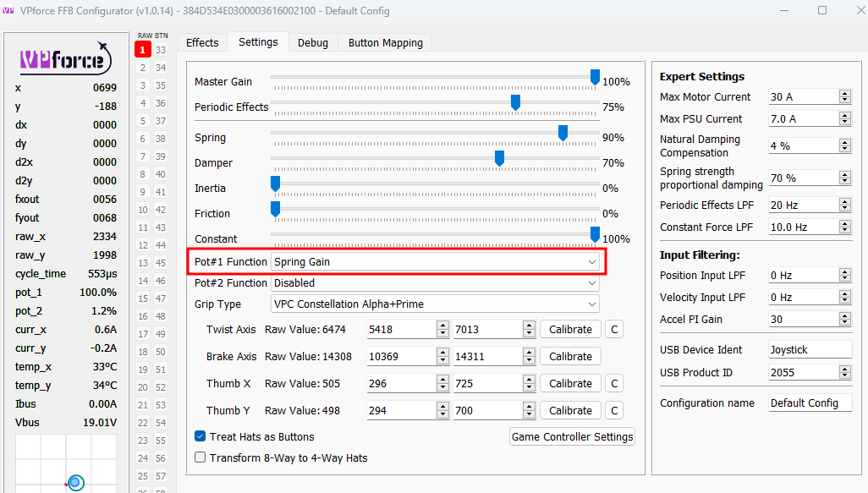Click the C button for Thumb X
Viewport: 868px width, 493px height.
tap(614, 383)
